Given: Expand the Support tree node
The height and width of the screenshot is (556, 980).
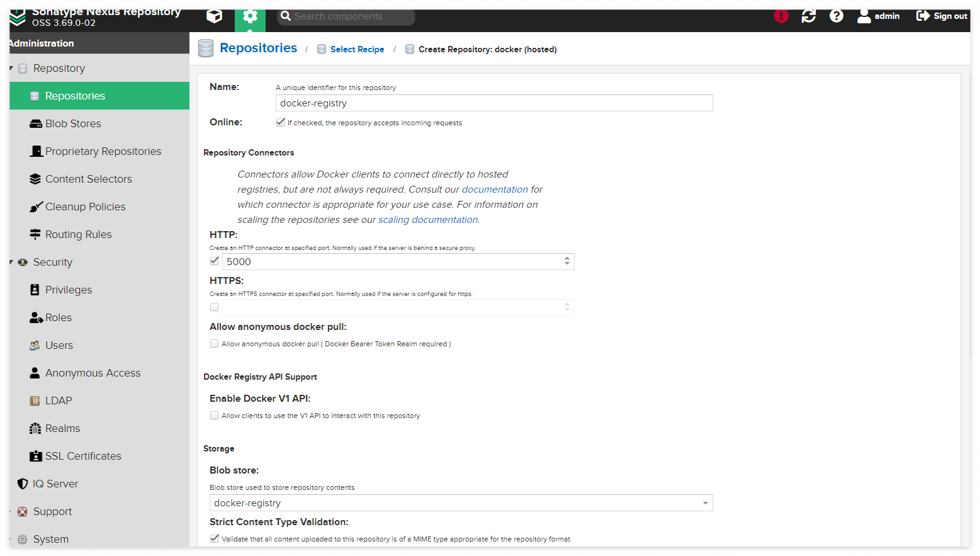Looking at the screenshot, I should pyautogui.click(x=11, y=511).
